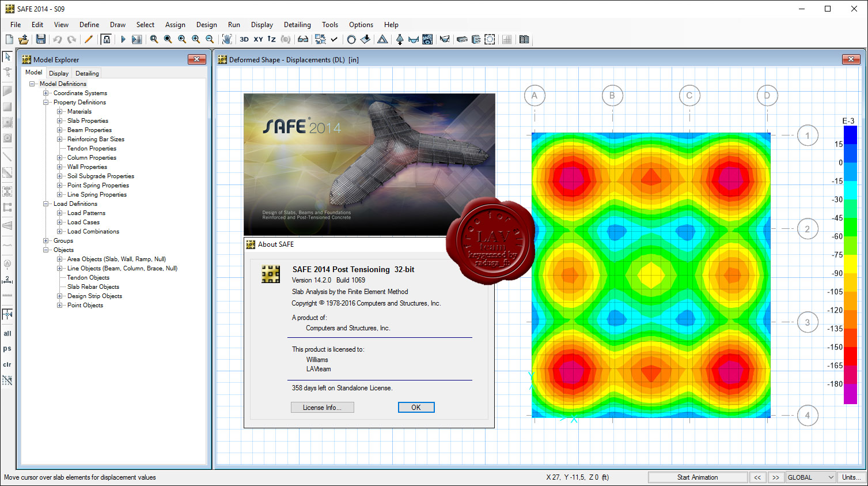Switch to XY plan view
The image size is (868, 486).
[x=258, y=39]
